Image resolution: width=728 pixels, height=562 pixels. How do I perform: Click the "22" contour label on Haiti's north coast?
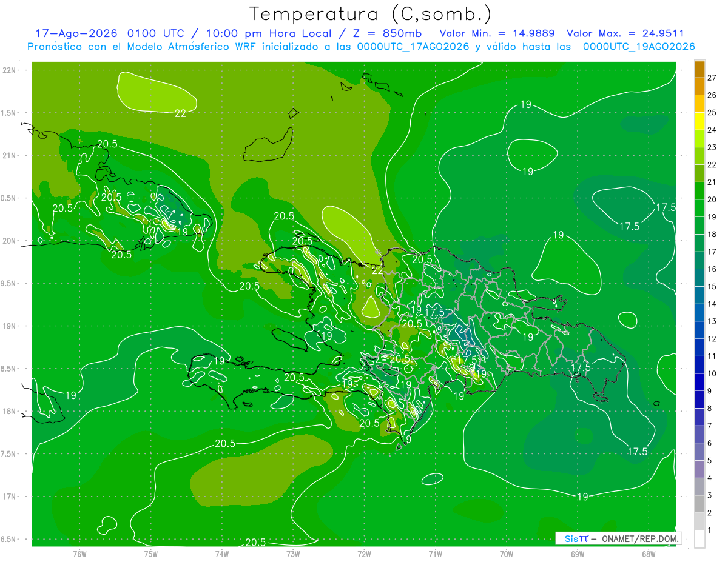point(377,270)
